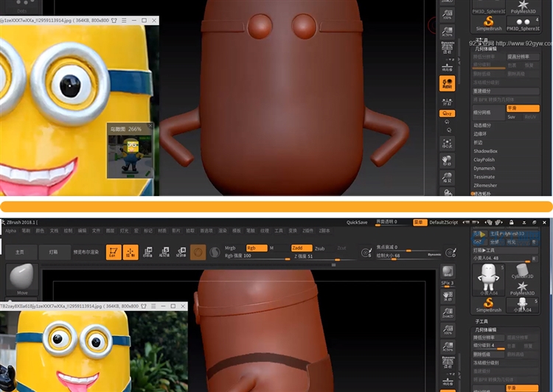Click 预览布尔渲染 button
The image size is (553, 392).
tap(86, 252)
